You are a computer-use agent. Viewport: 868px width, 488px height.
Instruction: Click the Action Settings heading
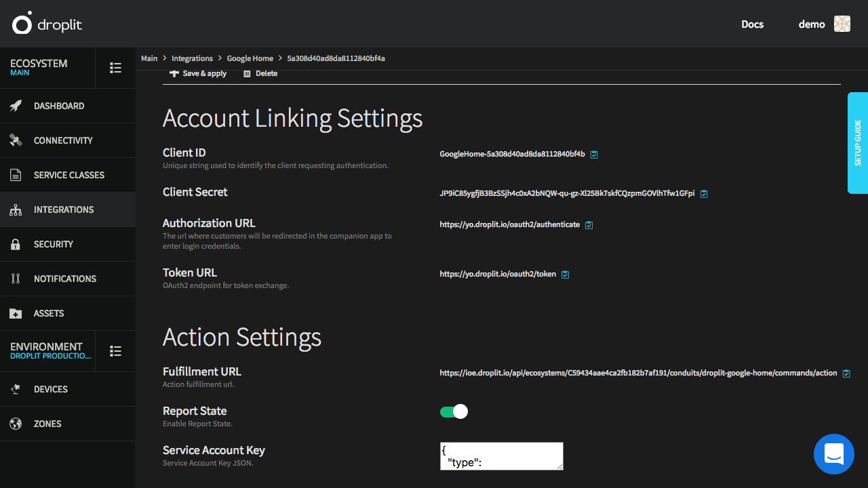pos(242,337)
